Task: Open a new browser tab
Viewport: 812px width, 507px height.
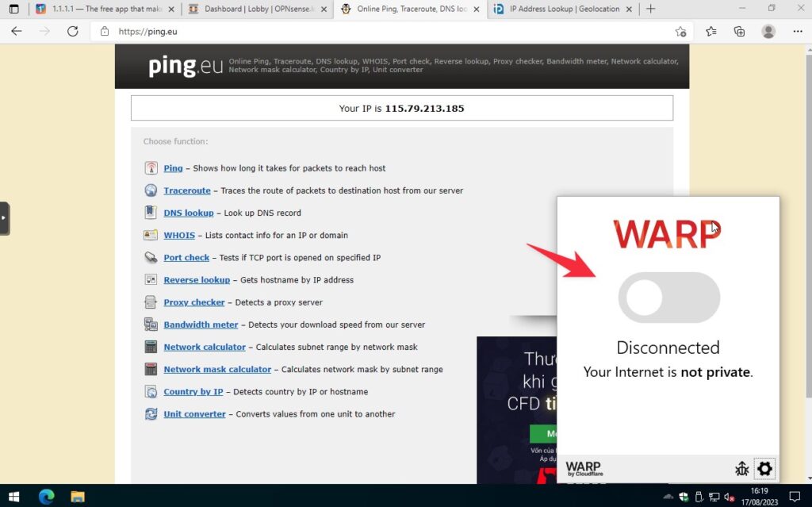Action: [x=651, y=9]
